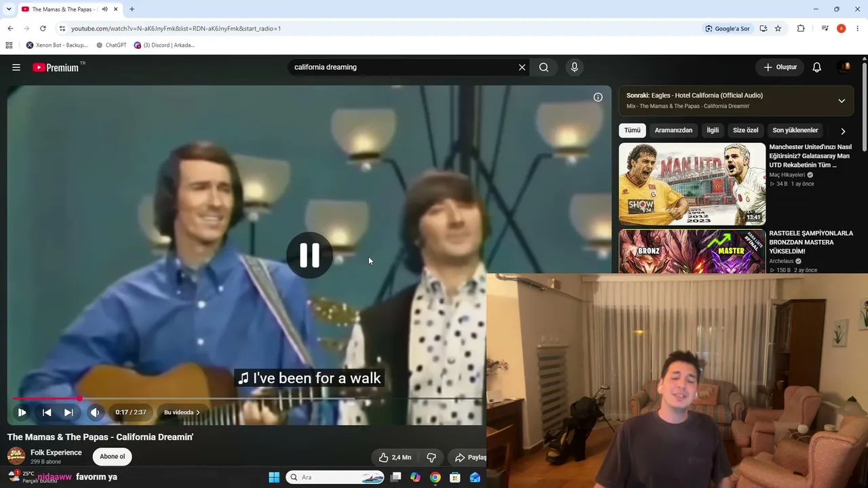Select the 'Tümü' filter chip
The width and height of the screenshot is (868, 488).
point(632,130)
